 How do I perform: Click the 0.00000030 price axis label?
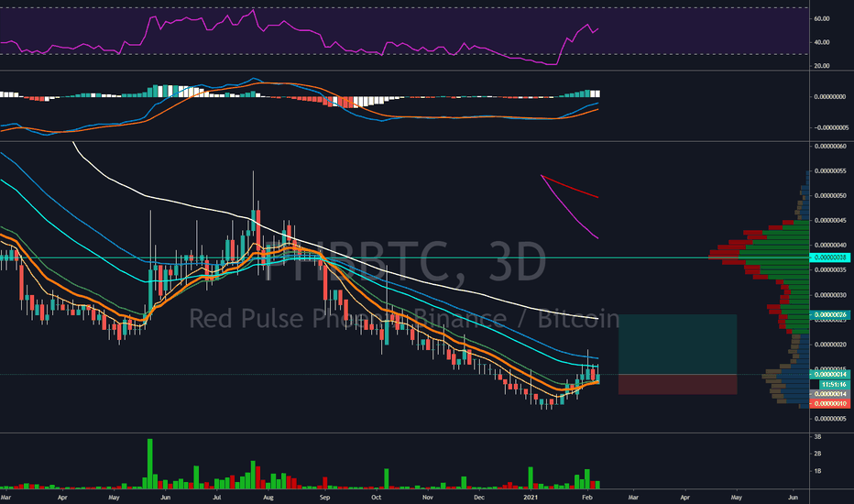click(830, 295)
